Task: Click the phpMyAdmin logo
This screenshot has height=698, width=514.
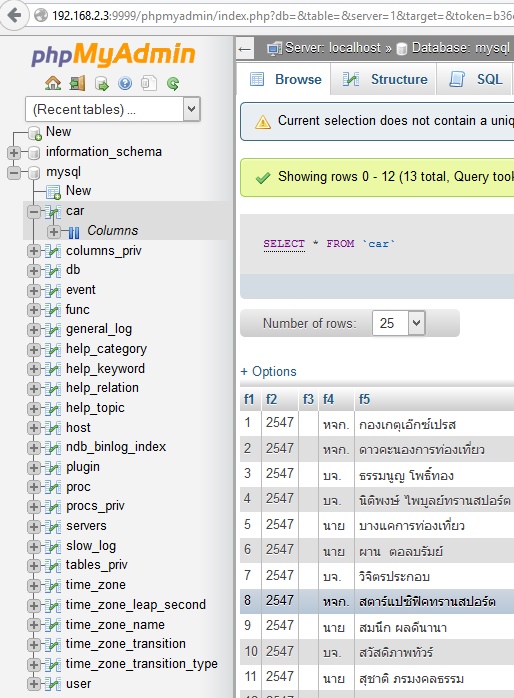Action: click(113, 54)
